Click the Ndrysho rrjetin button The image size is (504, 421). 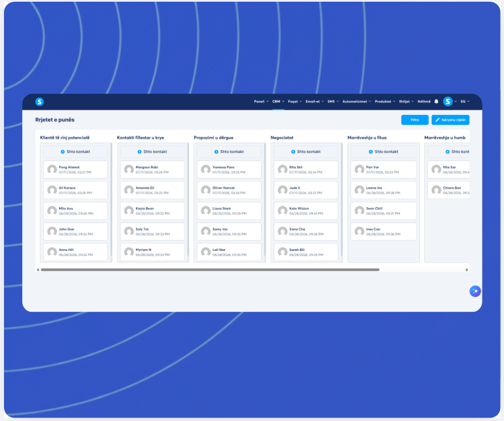point(451,120)
